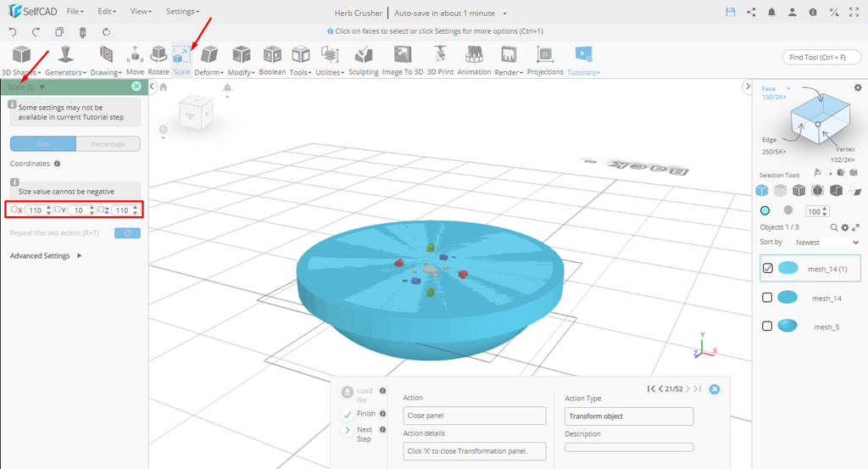Delete the selected object with trash icon

[82, 32]
